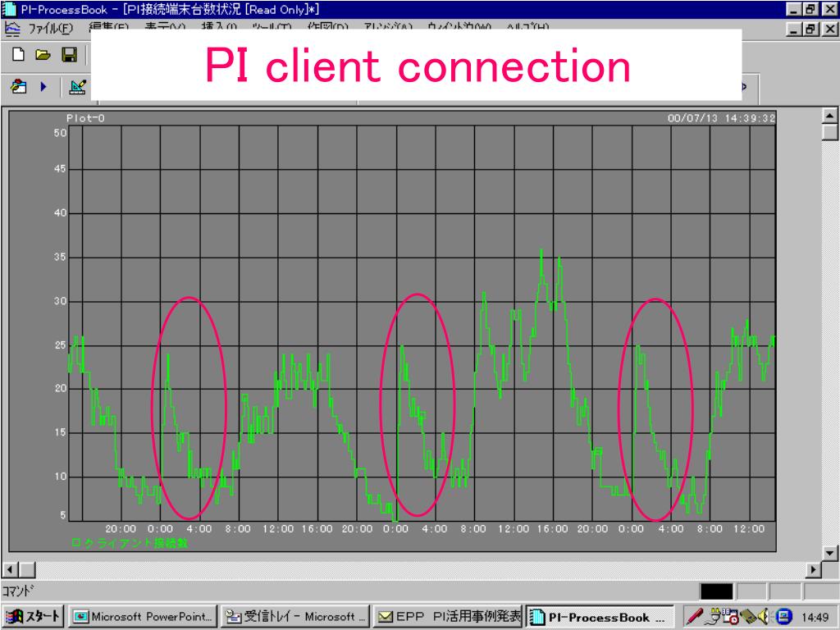The image size is (840, 630).
Task: Switch to 受信トレイ Microsoft Outlook taskbar button
Action: pos(294,617)
